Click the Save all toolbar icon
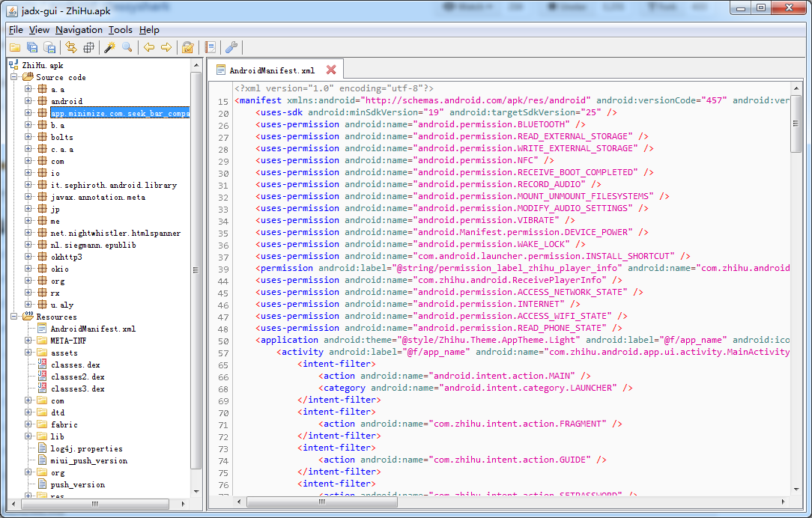Screen dimensions: 812x518 click(x=32, y=47)
